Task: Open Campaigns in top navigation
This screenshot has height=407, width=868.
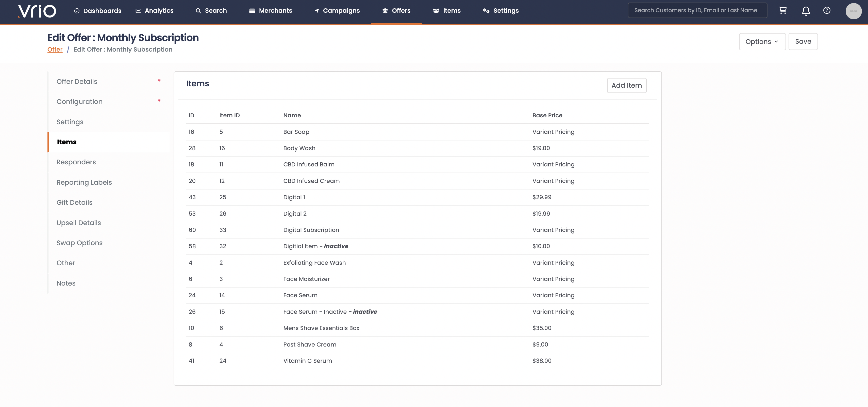Action: click(x=337, y=11)
